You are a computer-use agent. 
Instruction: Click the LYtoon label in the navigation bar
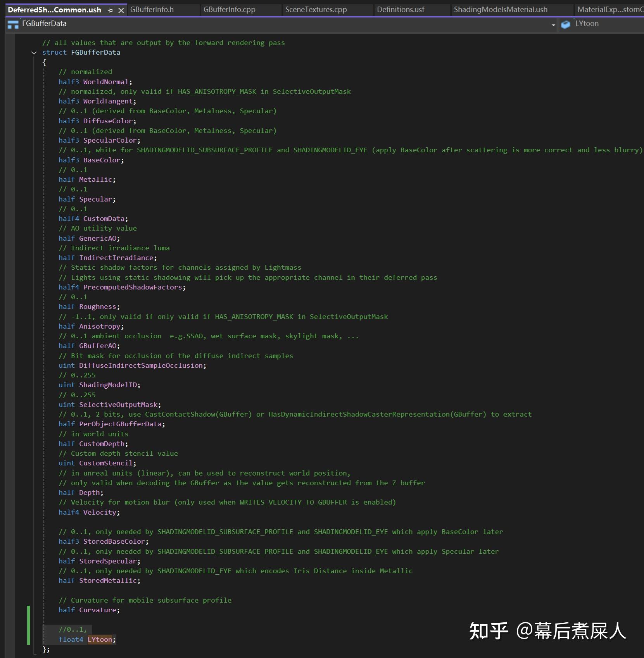pos(587,24)
